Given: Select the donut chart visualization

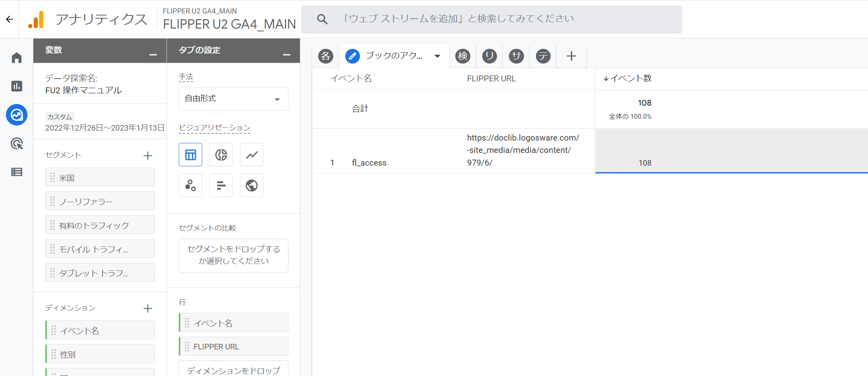Looking at the screenshot, I should [221, 155].
